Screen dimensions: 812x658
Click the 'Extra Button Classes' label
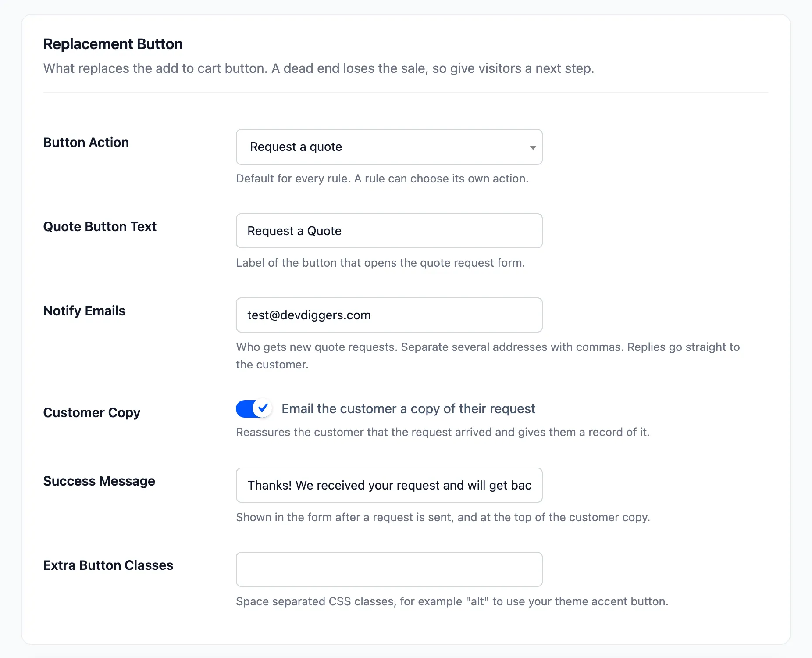tap(108, 565)
